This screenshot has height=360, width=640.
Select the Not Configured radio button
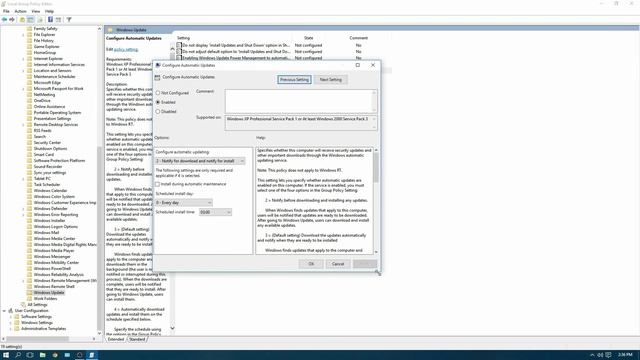click(158, 93)
